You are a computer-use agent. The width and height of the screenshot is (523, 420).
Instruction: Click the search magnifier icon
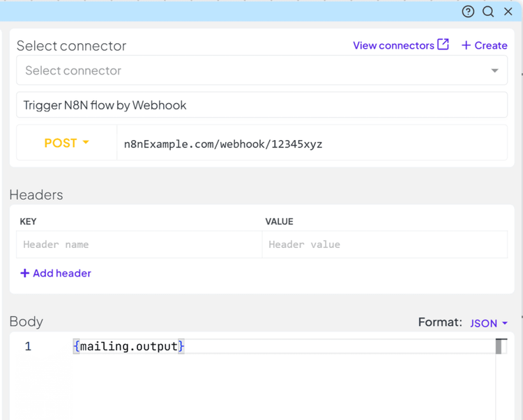click(488, 11)
